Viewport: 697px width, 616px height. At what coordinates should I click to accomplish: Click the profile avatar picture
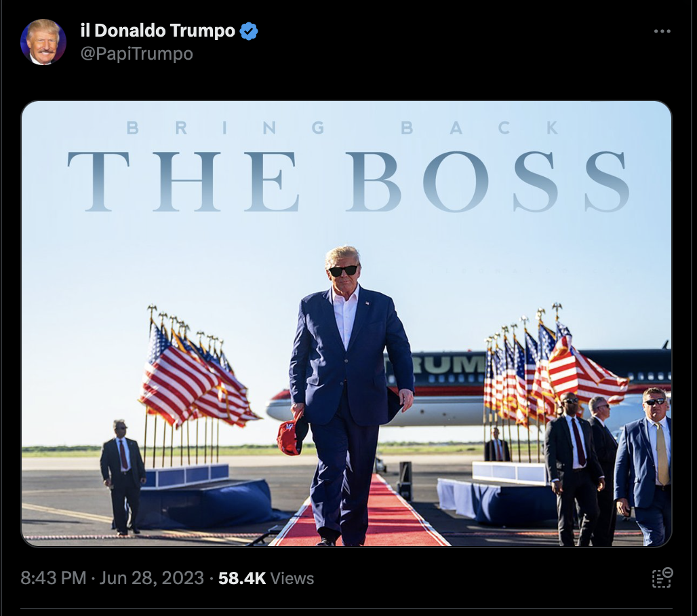pyautogui.click(x=43, y=42)
